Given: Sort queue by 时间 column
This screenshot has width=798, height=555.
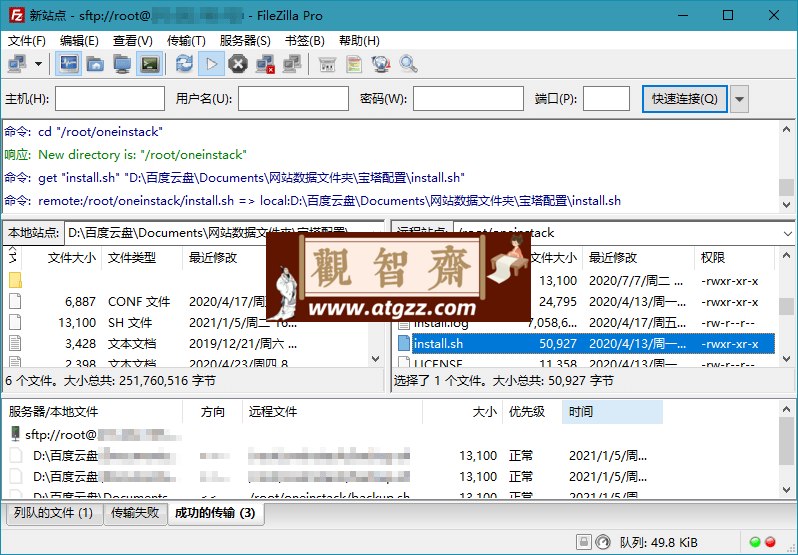Looking at the screenshot, I should point(612,412).
